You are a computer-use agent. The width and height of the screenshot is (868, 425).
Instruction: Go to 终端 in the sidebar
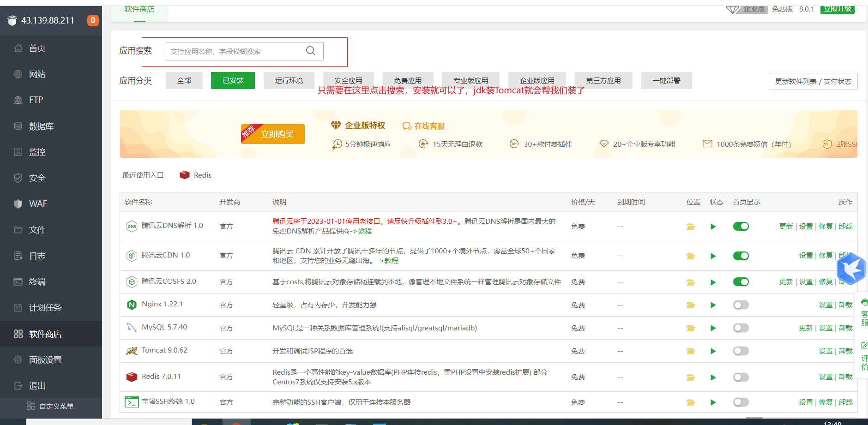coord(37,282)
